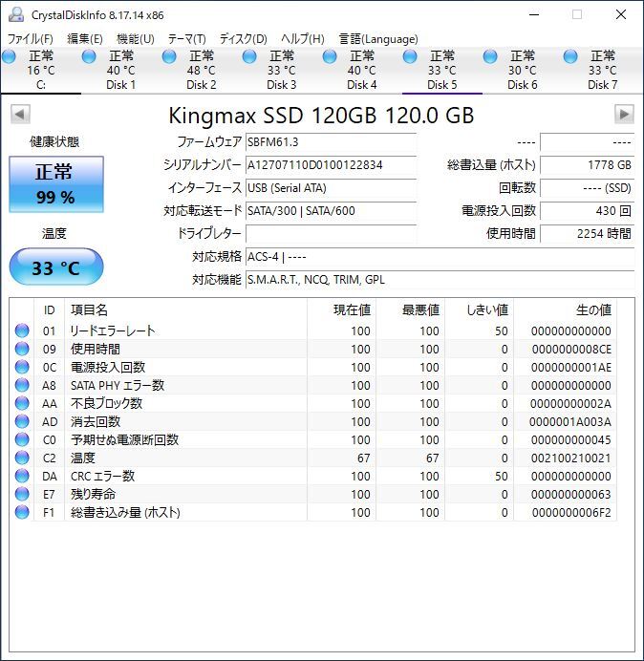Click status orb of Disk 2
644x661 pixels.
click(x=169, y=56)
